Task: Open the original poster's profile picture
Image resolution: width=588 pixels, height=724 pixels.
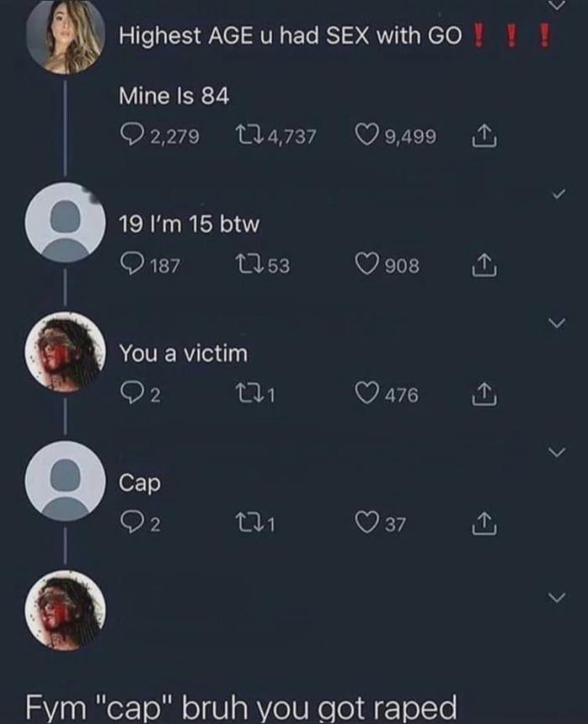Action: (x=66, y=36)
